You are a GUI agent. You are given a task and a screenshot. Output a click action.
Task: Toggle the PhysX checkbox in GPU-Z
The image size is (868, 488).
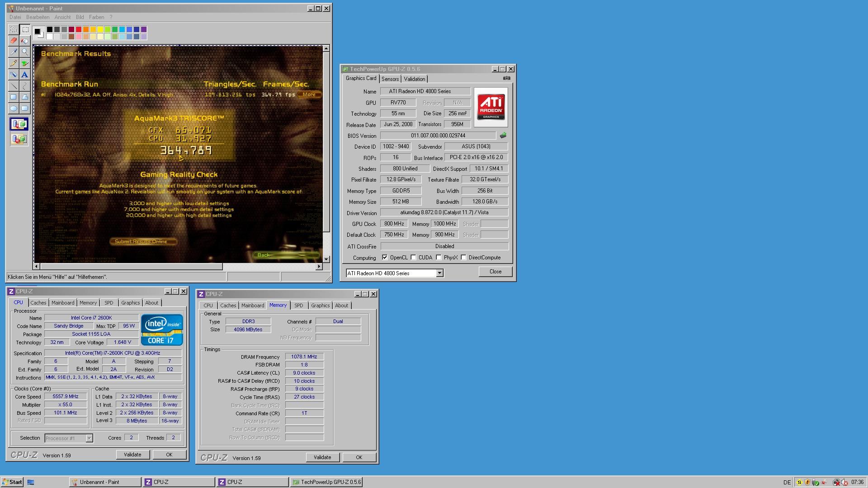439,258
